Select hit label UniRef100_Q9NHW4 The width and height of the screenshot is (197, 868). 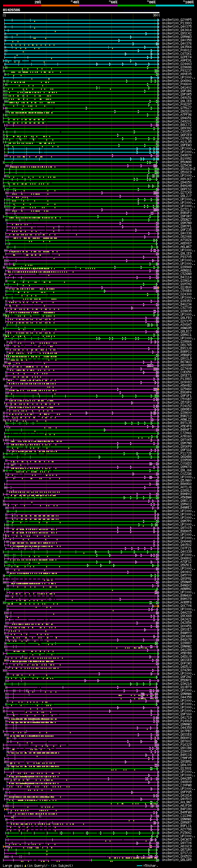coord(177,694)
